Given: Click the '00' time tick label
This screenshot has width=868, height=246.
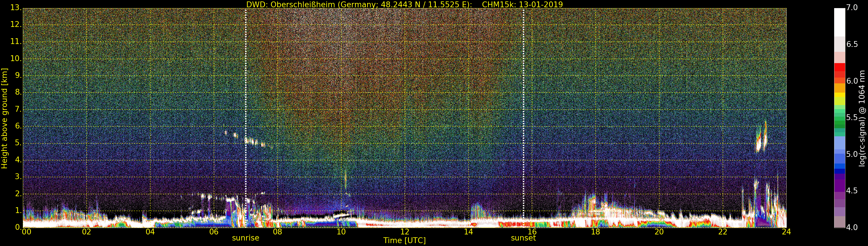Looking at the screenshot, I should 27,232.
